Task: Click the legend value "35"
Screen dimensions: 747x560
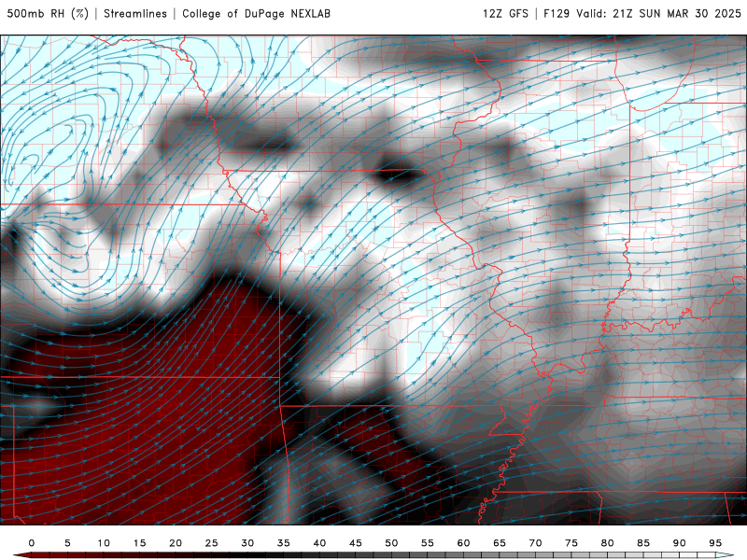Action: tap(284, 543)
